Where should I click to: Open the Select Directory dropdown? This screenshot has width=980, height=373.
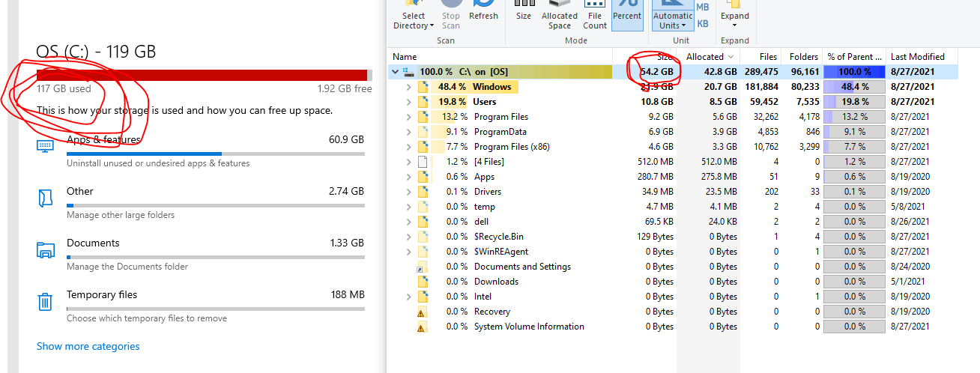point(414,16)
